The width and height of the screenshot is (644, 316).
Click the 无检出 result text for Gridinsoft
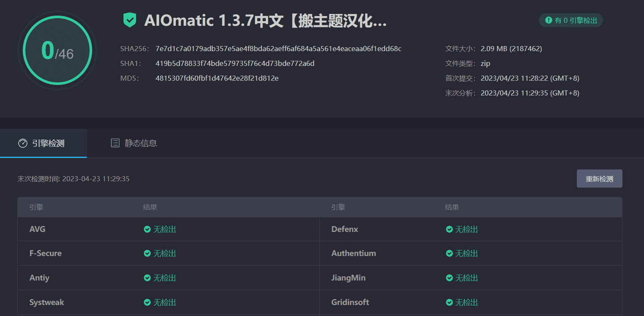(467, 302)
